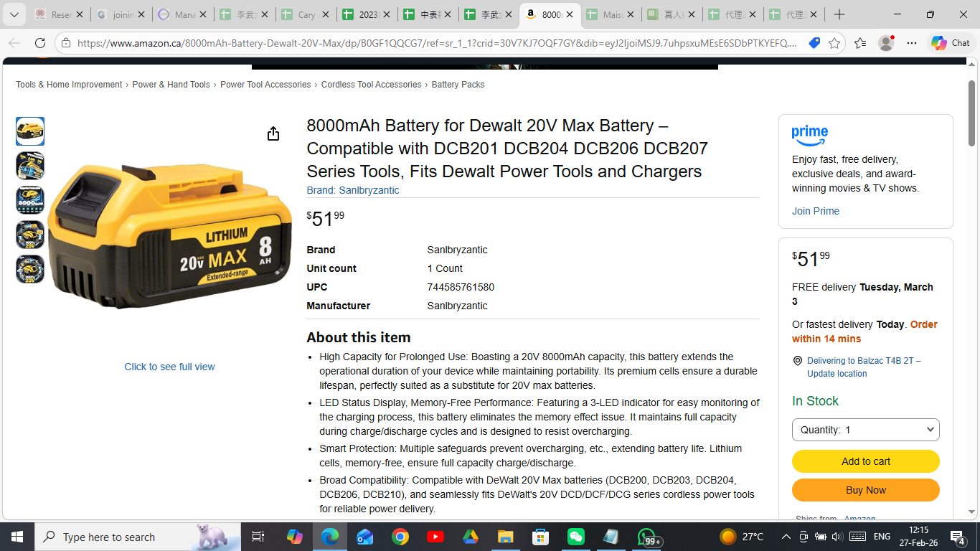
Task: Launch WeChat from the taskbar
Action: [576, 537]
